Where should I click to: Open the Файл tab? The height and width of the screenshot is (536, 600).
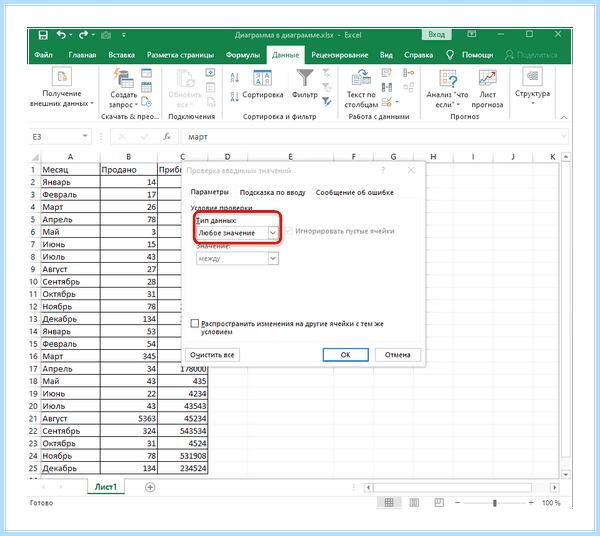(43, 55)
